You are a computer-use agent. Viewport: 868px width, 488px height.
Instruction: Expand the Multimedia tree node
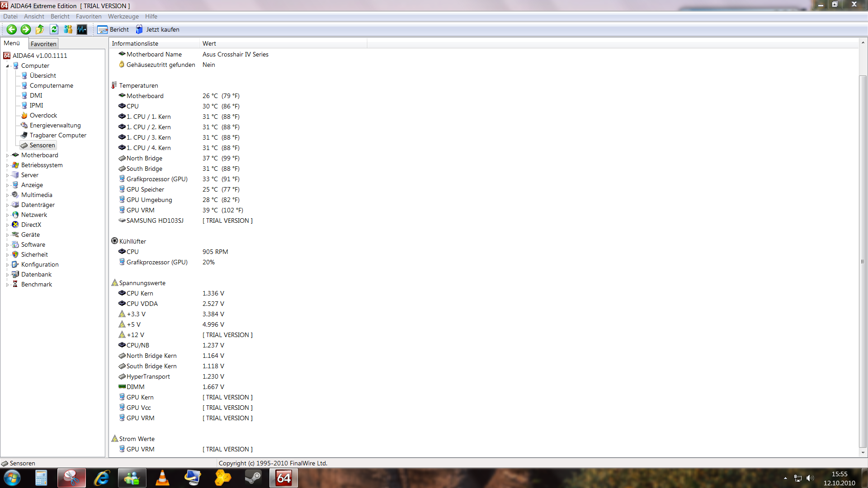pyautogui.click(x=7, y=195)
